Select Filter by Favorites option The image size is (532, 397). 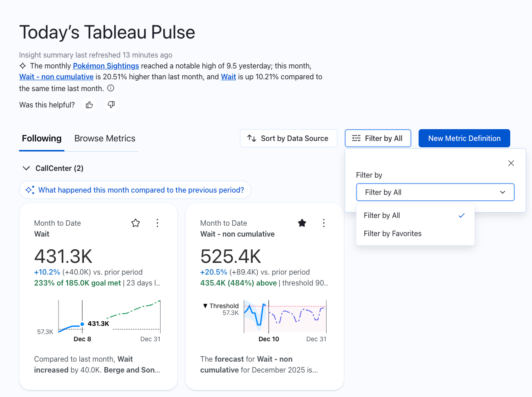[x=392, y=234]
